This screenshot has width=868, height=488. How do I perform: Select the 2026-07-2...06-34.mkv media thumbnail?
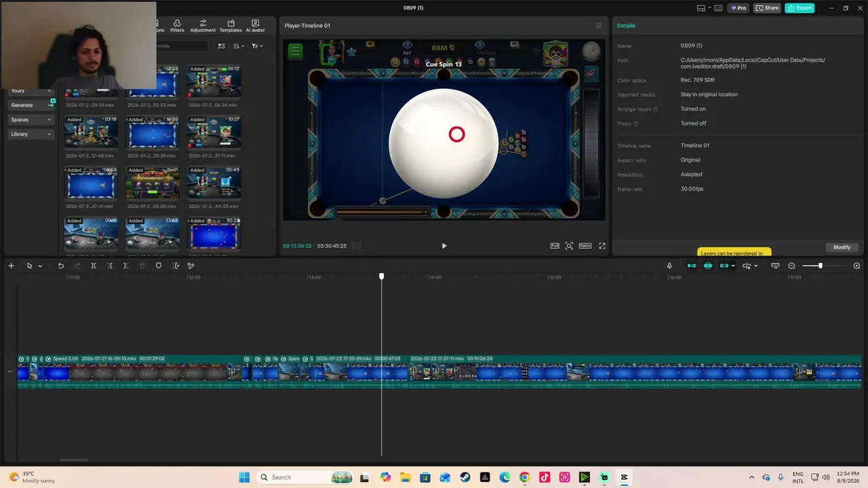point(214,82)
